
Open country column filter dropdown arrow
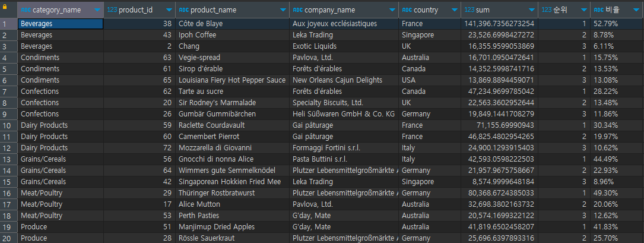coord(454,10)
